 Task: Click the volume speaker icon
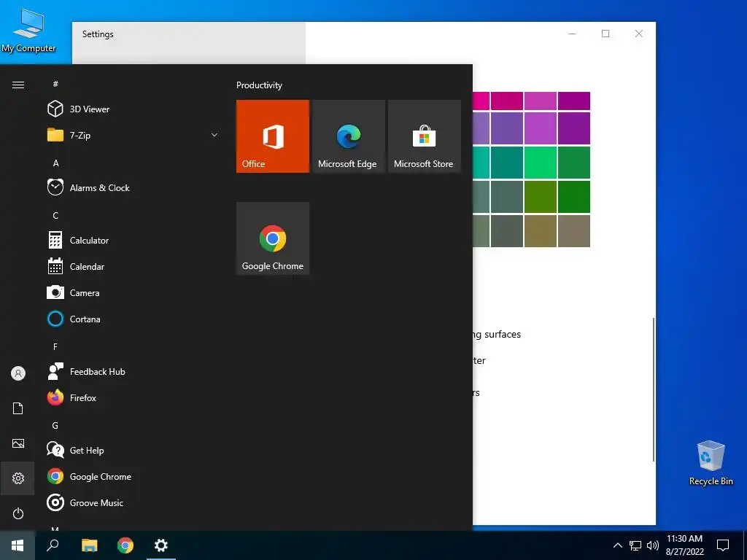(x=653, y=545)
